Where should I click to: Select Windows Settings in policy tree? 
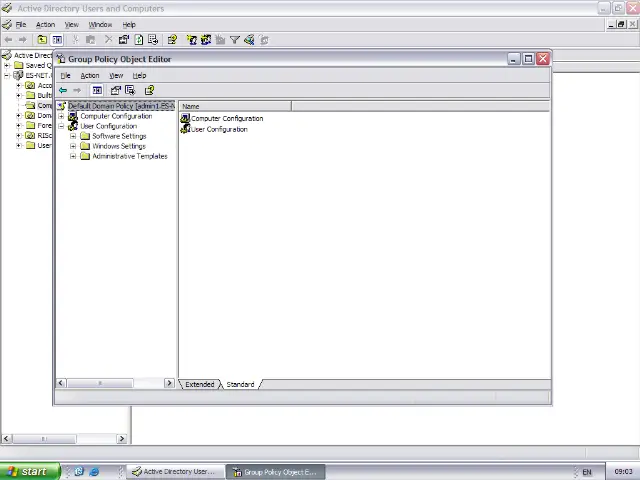119,146
